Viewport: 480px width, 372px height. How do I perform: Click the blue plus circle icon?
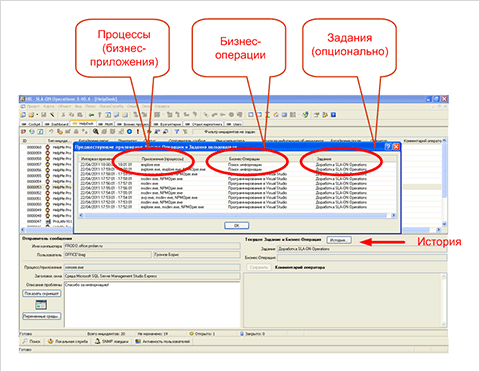point(129,132)
